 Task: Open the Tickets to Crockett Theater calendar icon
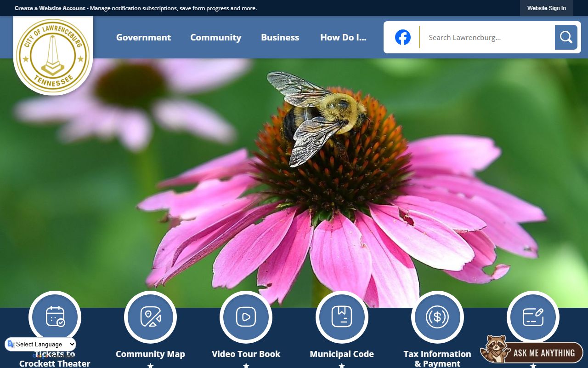click(55, 317)
